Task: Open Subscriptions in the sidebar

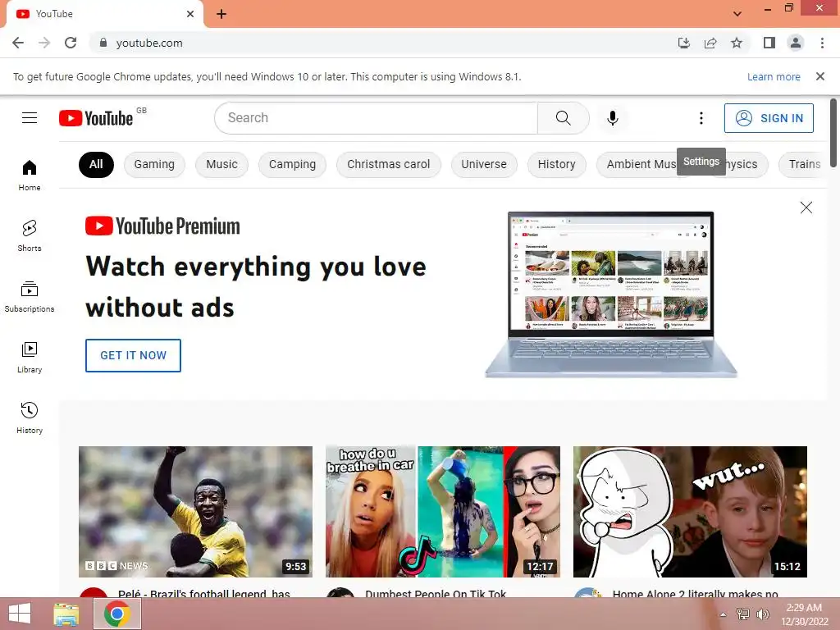Action: click(30, 297)
